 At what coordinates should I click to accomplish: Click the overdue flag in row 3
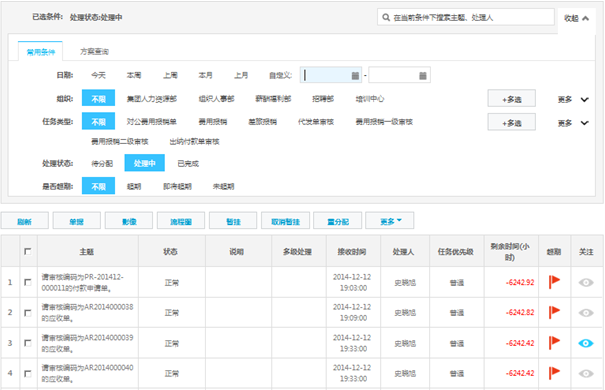pos(554,343)
